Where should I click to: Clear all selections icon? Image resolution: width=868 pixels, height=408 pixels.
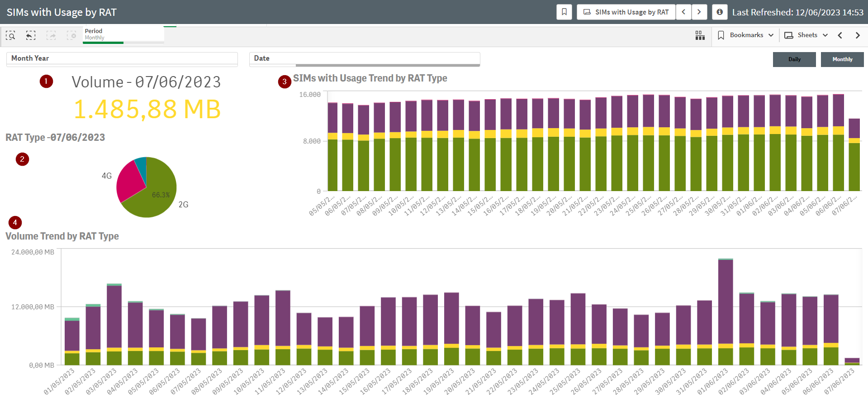(x=71, y=35)
